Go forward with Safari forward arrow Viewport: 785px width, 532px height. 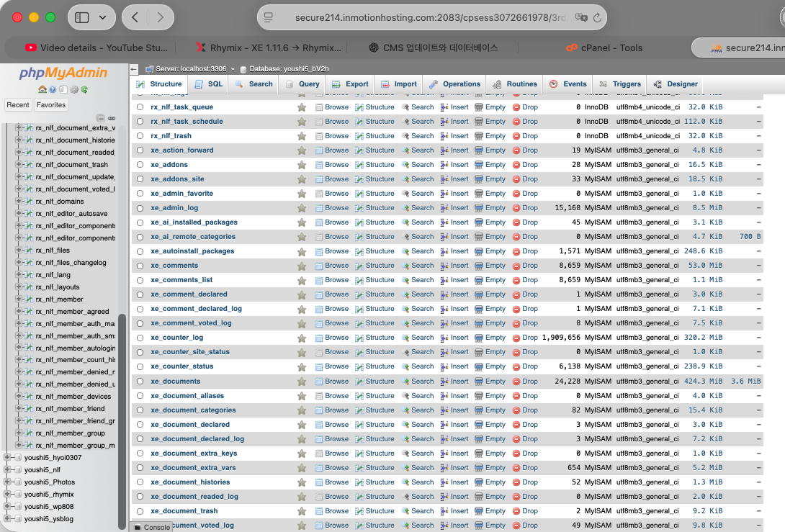[160, 17]
